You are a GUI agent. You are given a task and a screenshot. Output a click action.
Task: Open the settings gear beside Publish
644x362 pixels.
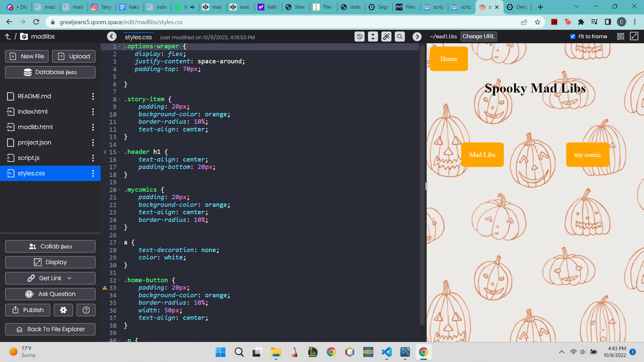(x=63, y=310)
